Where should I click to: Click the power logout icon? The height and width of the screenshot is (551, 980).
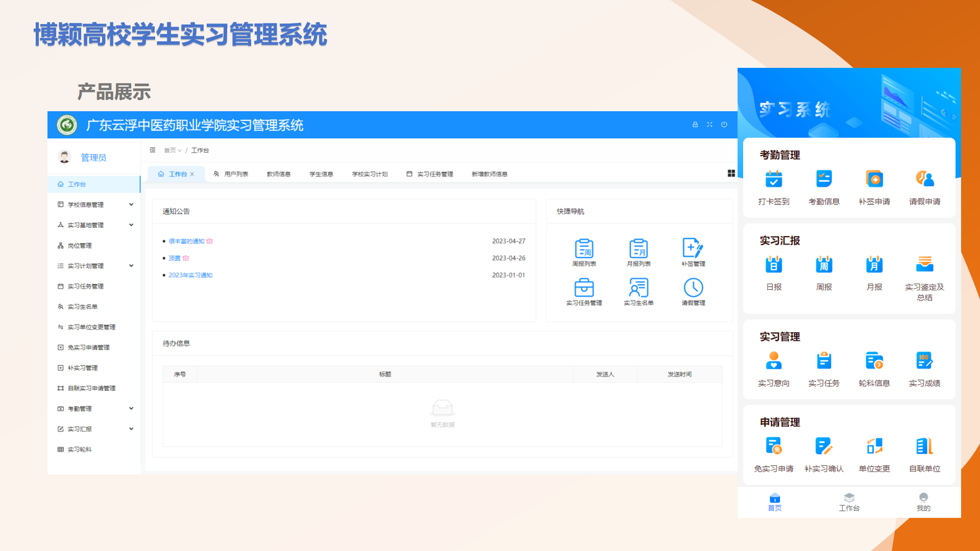(724, 124)
